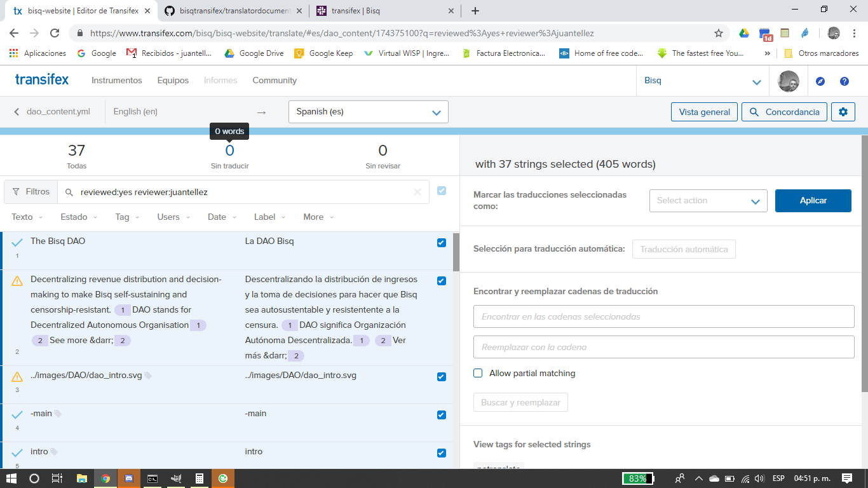The width and height of the screenshot is (868, 488).
Task: Bookmark page with the star icon
Action: (719, 33)
